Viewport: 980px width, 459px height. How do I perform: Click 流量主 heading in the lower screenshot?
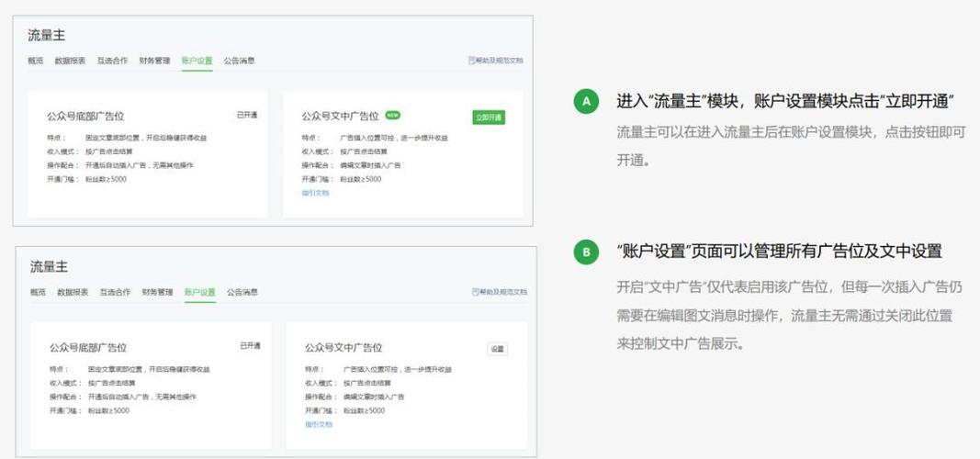click(x=49, y=266)
